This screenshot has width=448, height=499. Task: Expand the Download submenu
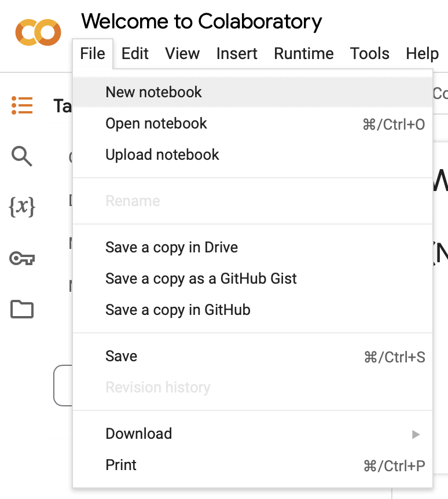[139, 433]
